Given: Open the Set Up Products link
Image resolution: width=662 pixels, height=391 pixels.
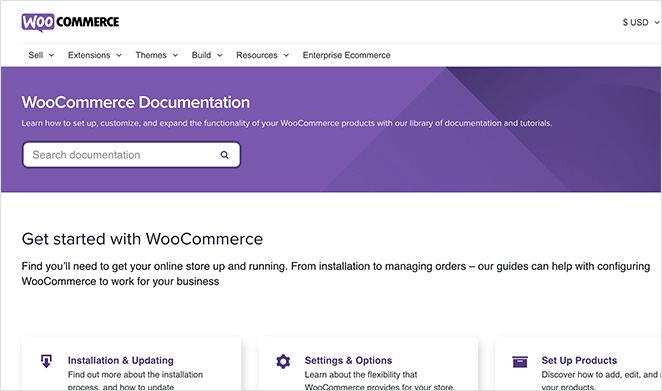Looking at the screenshot, I should (579, 361).
